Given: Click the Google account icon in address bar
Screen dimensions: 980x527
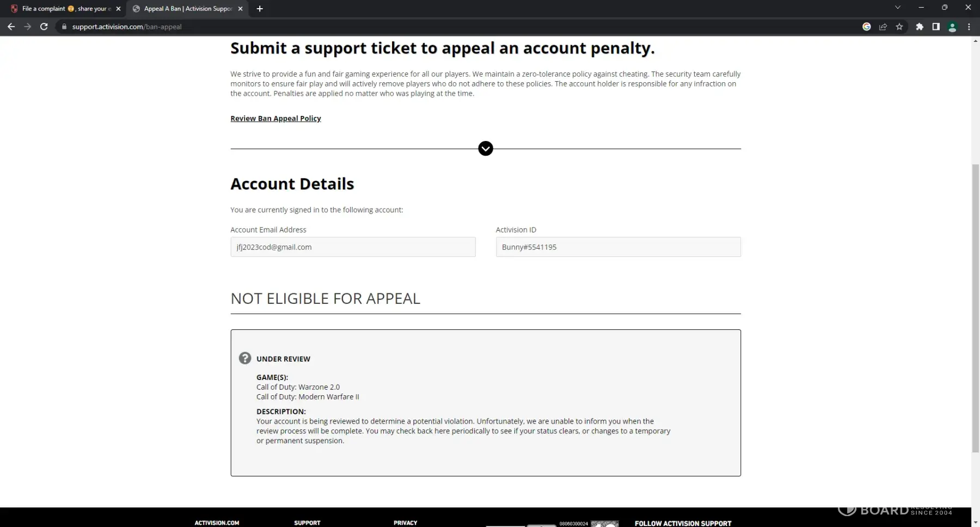Looking at the screenshot, I should coord(867,27).
